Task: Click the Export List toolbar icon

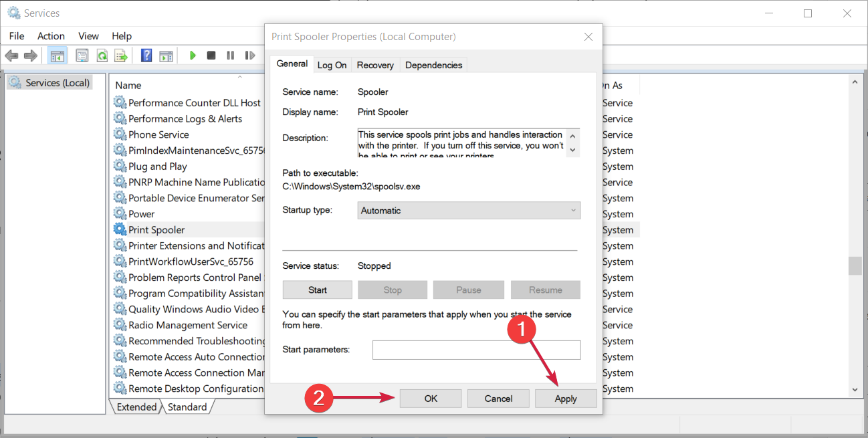Action: coord(121,56)
